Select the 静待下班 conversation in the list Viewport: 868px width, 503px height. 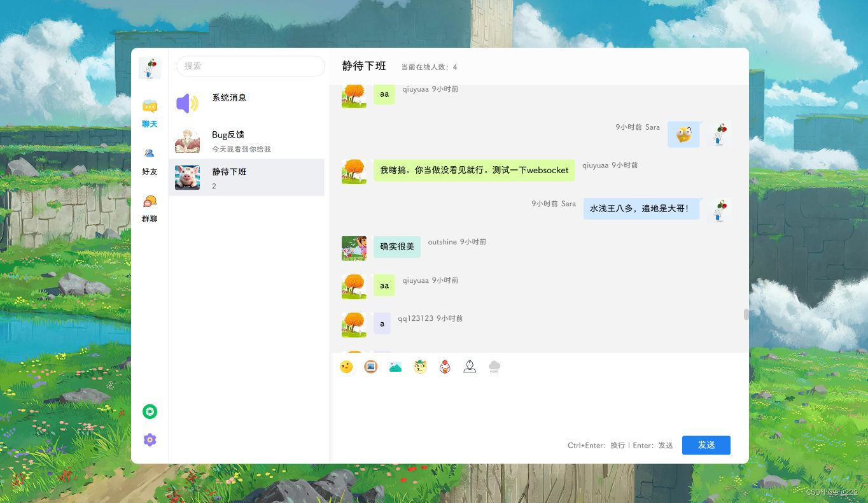pyautogui.click(x=247, y=178)
